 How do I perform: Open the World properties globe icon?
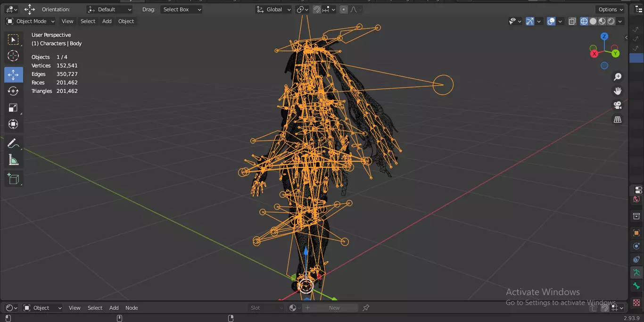636,200
